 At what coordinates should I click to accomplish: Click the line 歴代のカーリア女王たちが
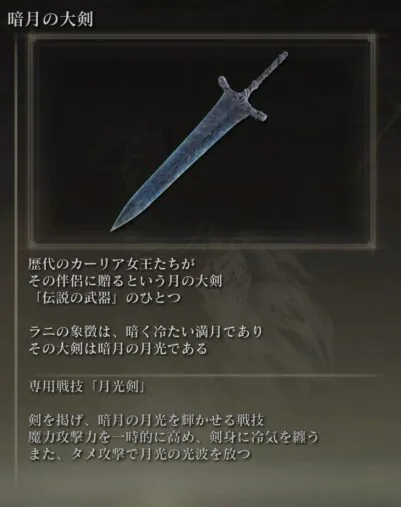(x=111, y=264)
